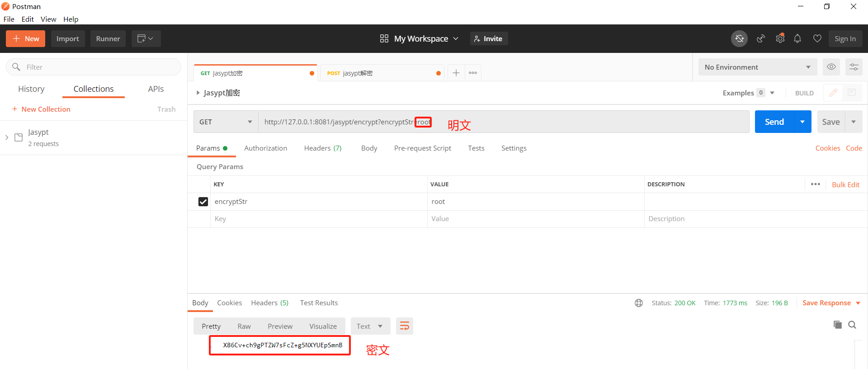Open the Runner button
This screenshot has height=369, width=868.
pyautogui.click(x=108, y=39)
